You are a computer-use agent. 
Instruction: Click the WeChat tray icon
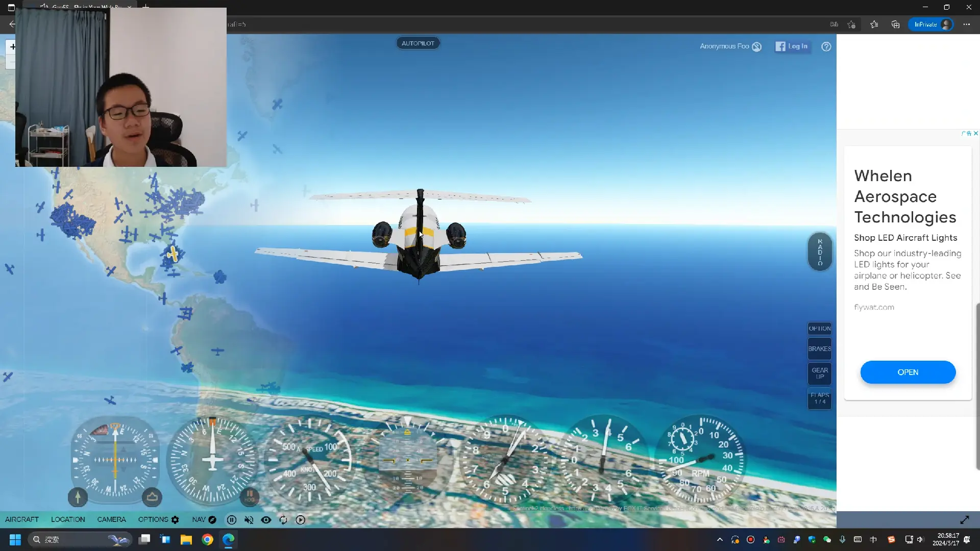tap(827, 539)
